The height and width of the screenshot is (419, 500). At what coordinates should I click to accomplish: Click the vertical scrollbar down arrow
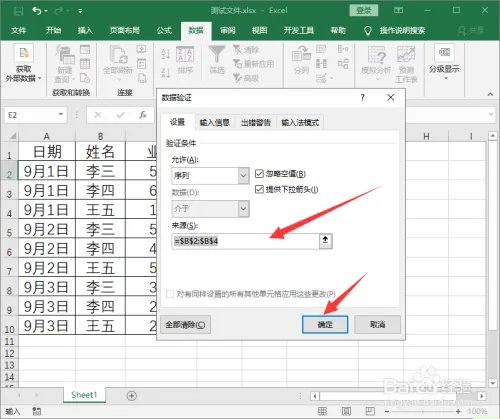493,383
